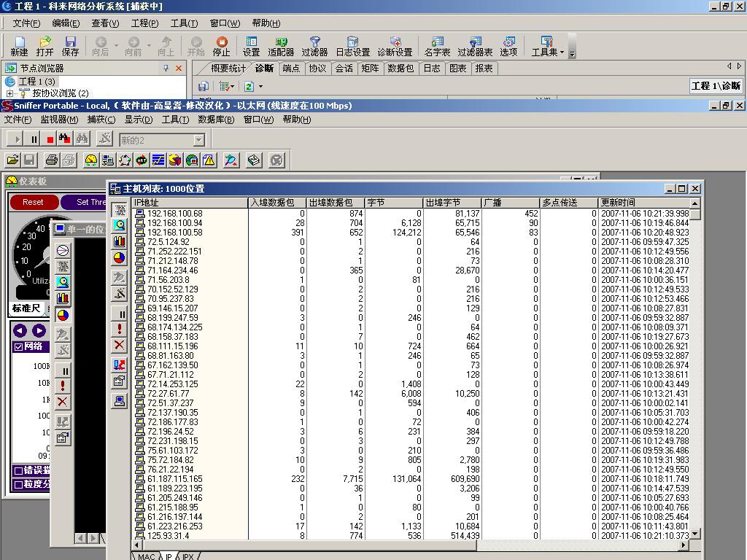Select bar chart view in host list sidebar
This screenshot has height=560, width=747.
click(119, 241)
